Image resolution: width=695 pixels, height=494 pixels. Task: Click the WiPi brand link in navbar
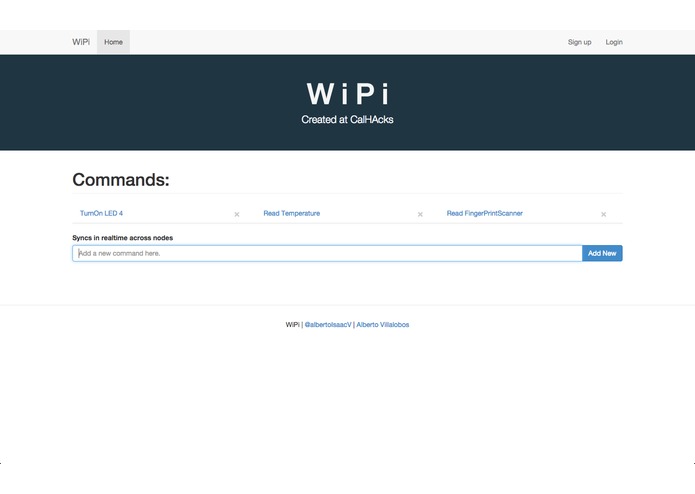coord(81,42)
